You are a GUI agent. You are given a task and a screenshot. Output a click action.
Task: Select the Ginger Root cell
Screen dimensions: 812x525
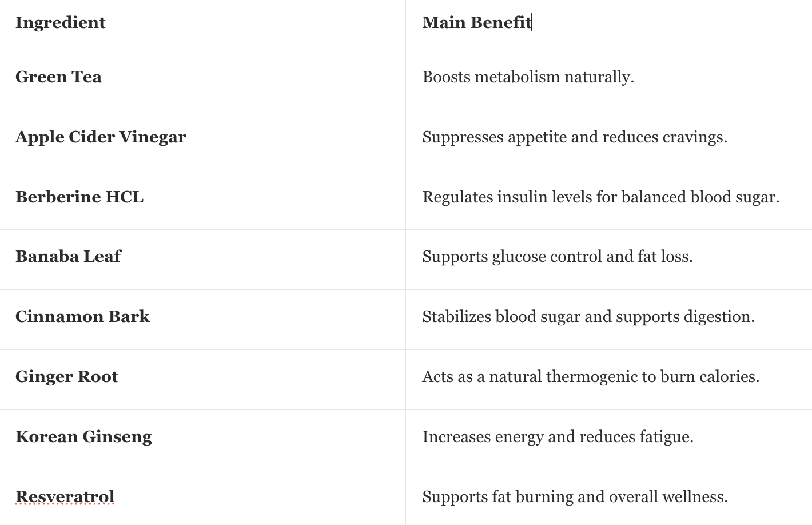(x=66, y=377)
